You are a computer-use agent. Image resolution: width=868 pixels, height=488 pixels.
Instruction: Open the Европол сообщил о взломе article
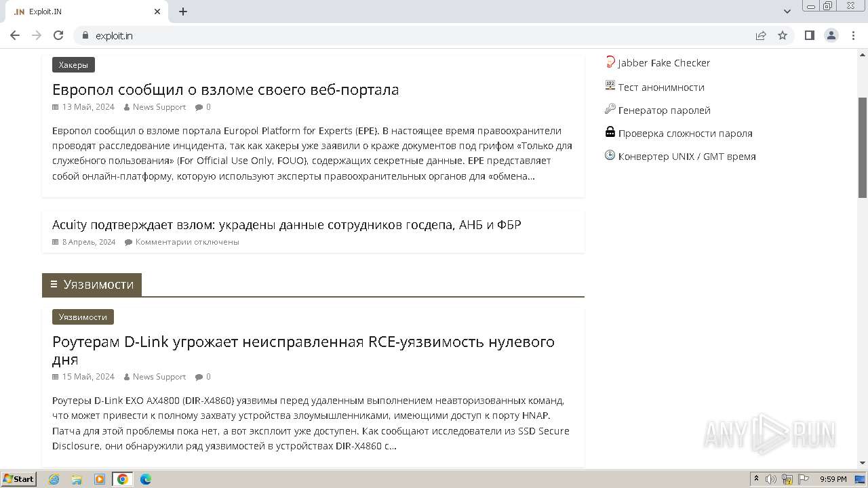pyautogui.click(x=226, y=89)
